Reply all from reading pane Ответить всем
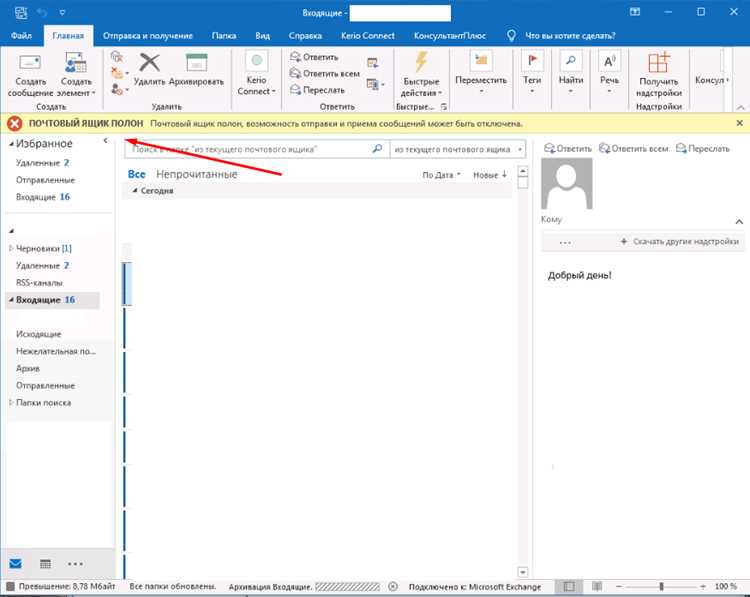The width and height of the screenshot is (750, 597). pos(633,148)
